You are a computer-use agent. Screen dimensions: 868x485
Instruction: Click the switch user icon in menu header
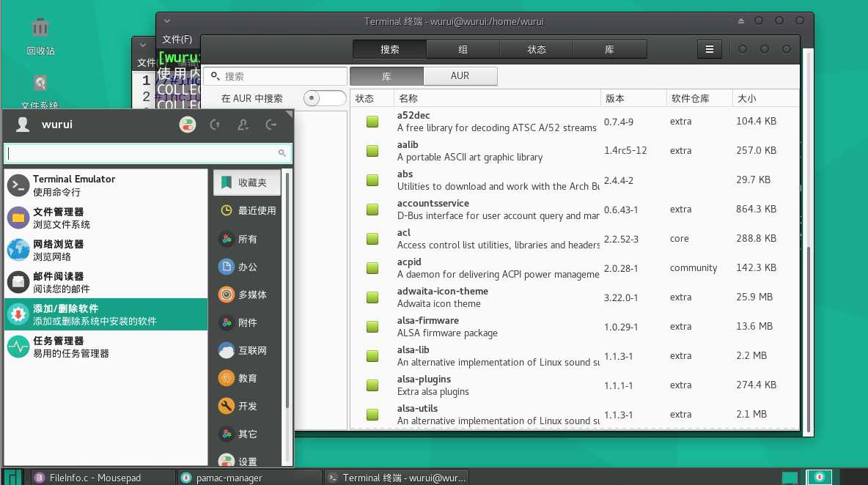pos(243,125)
